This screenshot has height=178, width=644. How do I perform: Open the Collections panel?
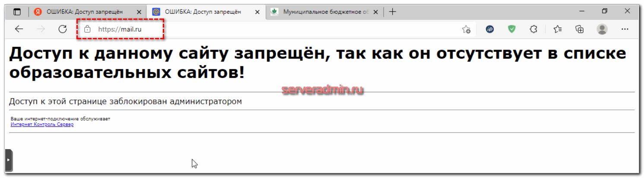click(580, 29)
